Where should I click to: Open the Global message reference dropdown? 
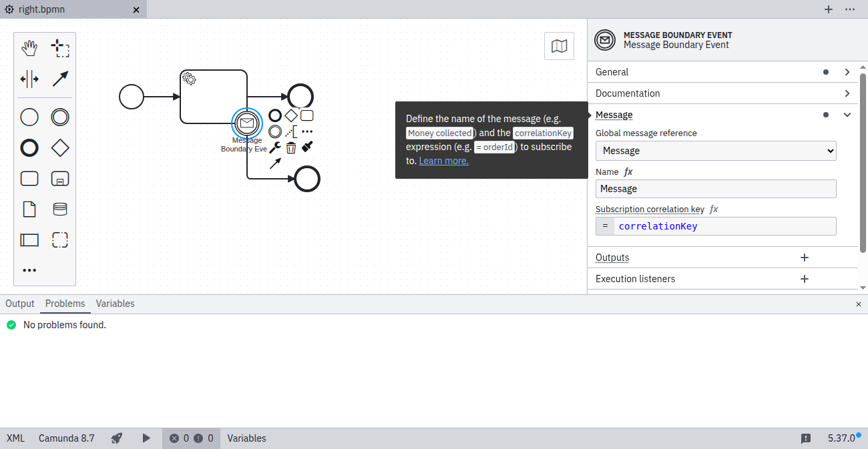[715, 151]
